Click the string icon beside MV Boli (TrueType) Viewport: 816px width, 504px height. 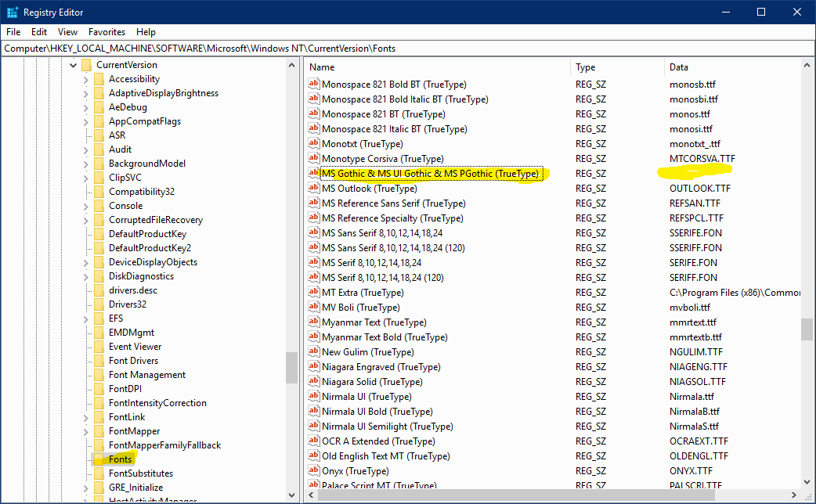click(x=313, y=307)
